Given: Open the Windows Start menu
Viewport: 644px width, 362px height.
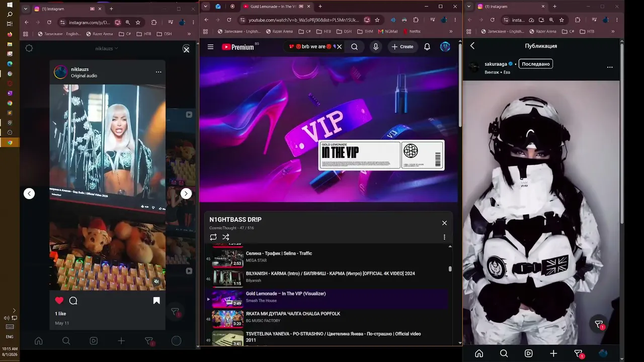Looking at the screenshot, I should click(10, 5).
